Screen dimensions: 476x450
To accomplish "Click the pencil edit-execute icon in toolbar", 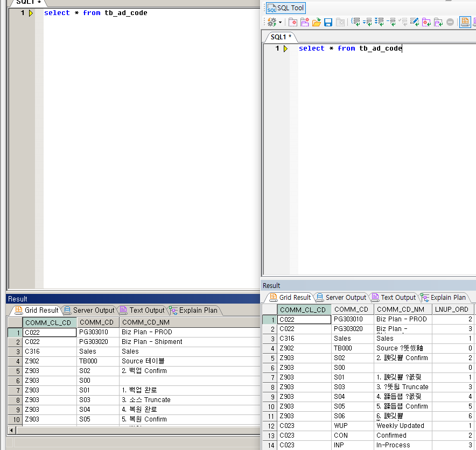I will coord(414,22).
